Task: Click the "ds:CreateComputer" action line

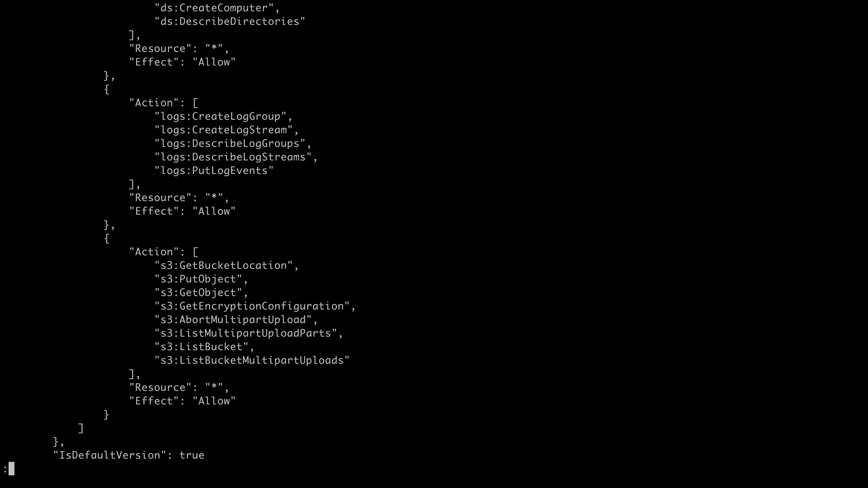Action: [x=217, y=8]
